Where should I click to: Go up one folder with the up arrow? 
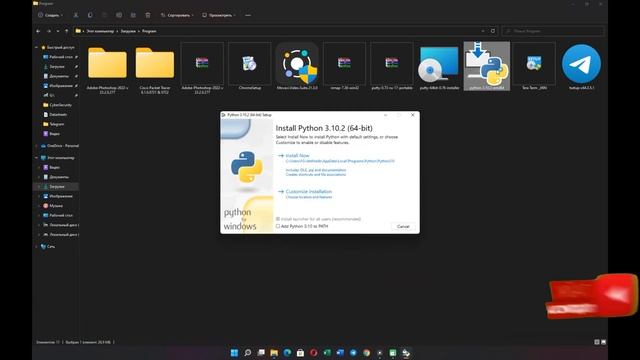67,31
